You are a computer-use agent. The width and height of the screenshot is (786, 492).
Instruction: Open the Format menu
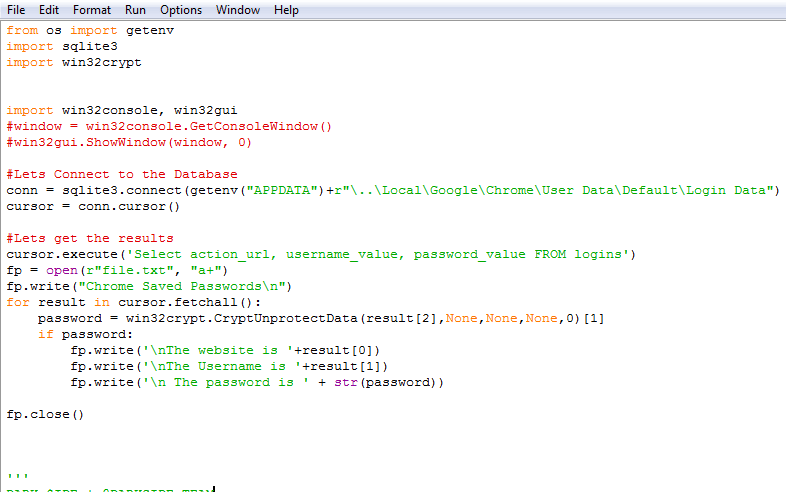pyautogui.click(x=92, y=10)
